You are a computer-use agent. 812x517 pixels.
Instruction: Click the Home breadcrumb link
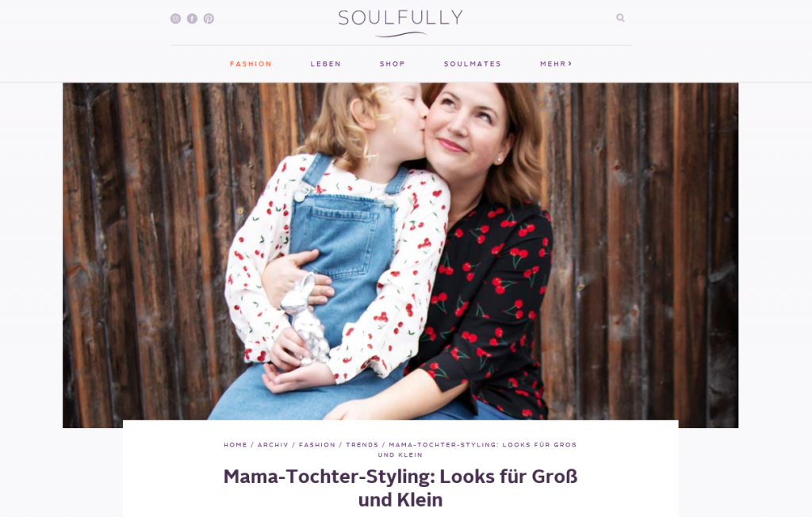235,445
